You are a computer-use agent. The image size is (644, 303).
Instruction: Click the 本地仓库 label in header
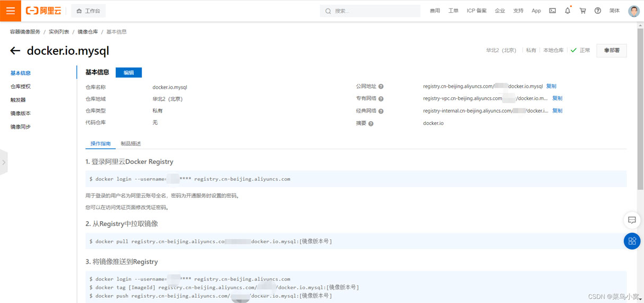pos(553,50)
